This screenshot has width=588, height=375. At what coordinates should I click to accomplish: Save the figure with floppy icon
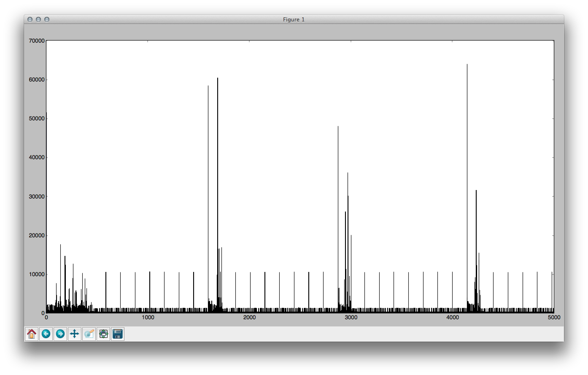tap(118, 334)
